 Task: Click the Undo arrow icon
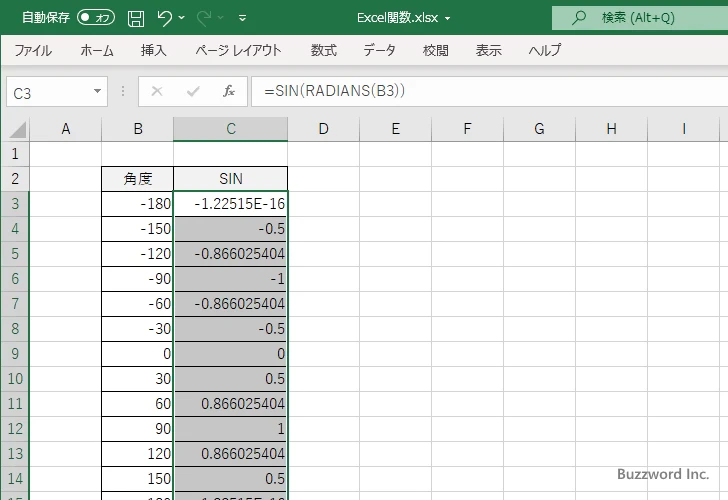coord(164,18)
